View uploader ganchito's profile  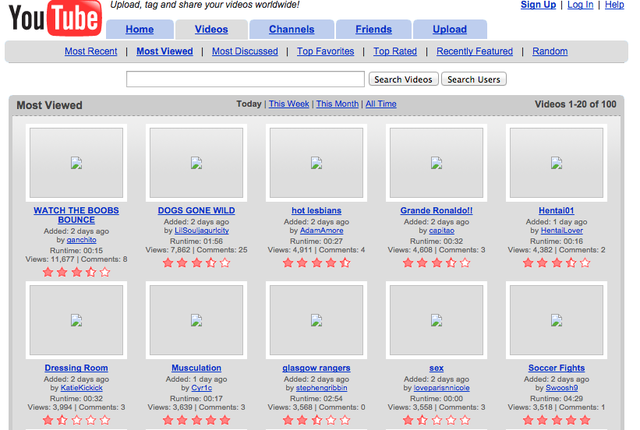[x=82, y=240]
